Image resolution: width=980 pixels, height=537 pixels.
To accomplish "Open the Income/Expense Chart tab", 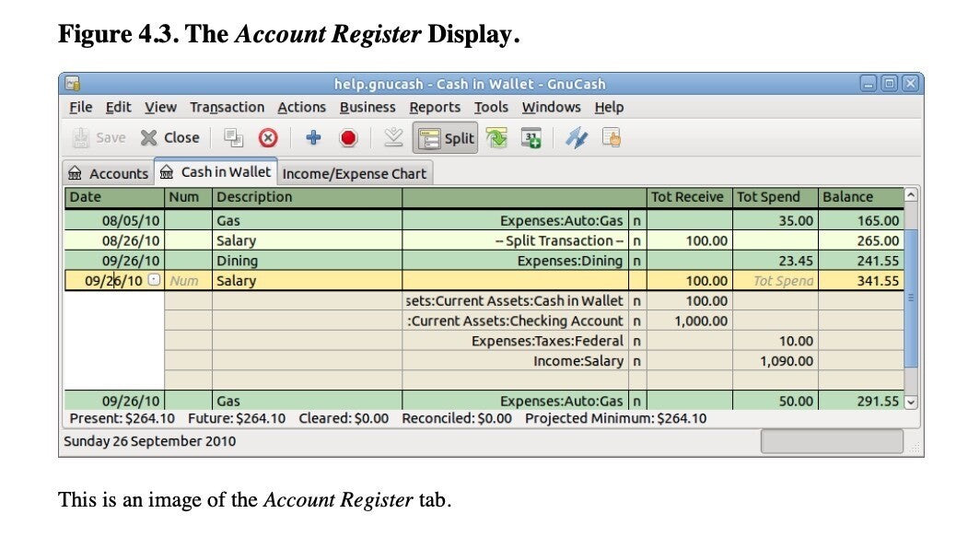I will [x=355, y=173].
